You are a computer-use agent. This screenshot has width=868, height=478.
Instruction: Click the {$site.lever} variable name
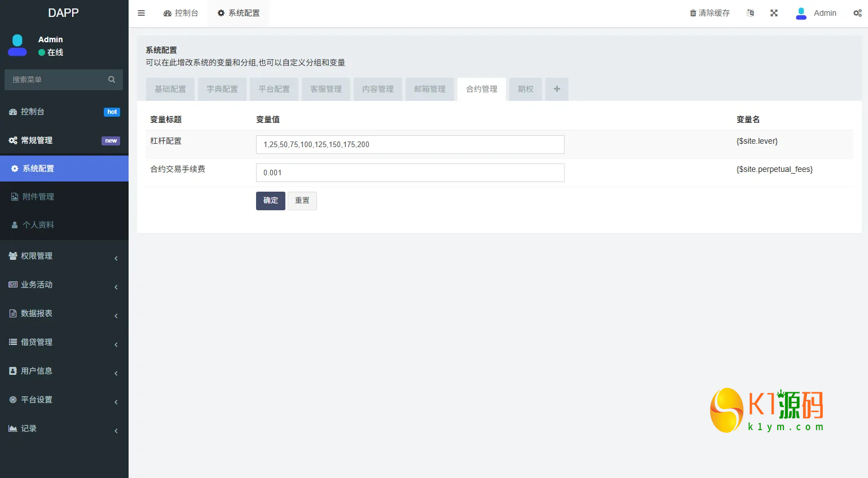757,141
